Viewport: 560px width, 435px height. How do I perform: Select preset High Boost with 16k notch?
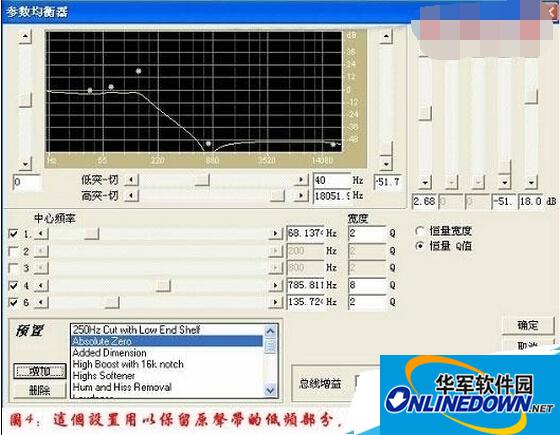point(128,364)
